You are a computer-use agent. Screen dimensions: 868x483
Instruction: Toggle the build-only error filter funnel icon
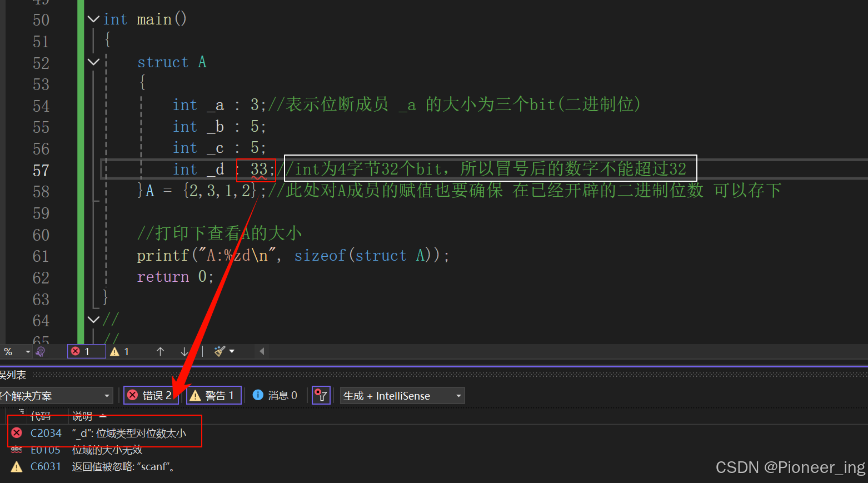321,395
